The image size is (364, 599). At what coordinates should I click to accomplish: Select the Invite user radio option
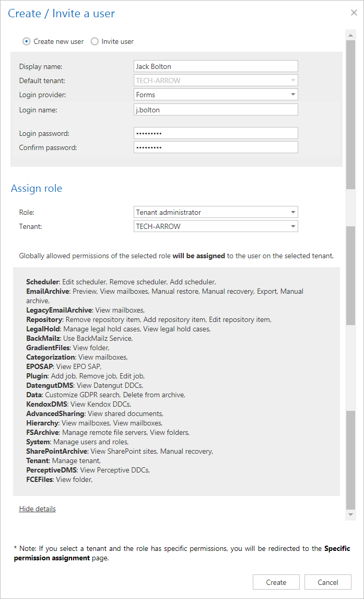95,41
